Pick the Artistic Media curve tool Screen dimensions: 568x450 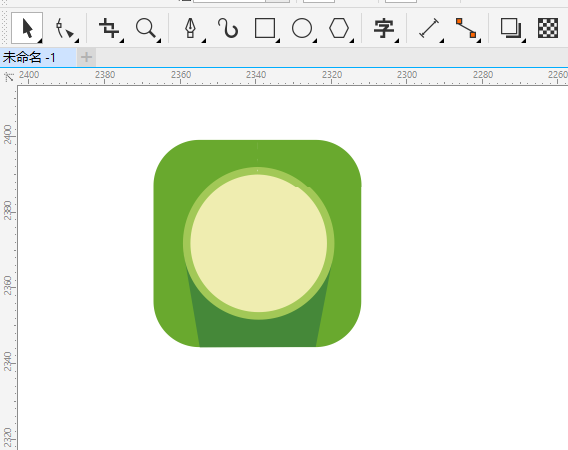pyautogui.click(x=228, y=28)
